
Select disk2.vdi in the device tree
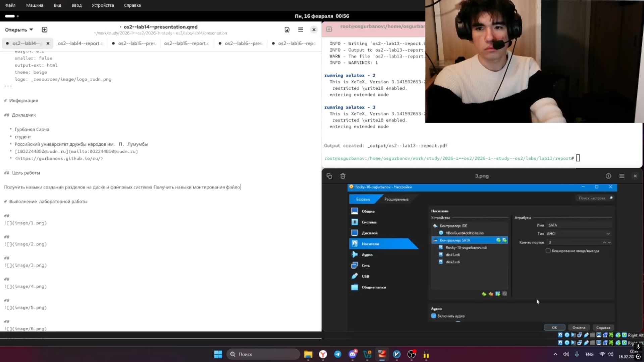coord(470,262)
